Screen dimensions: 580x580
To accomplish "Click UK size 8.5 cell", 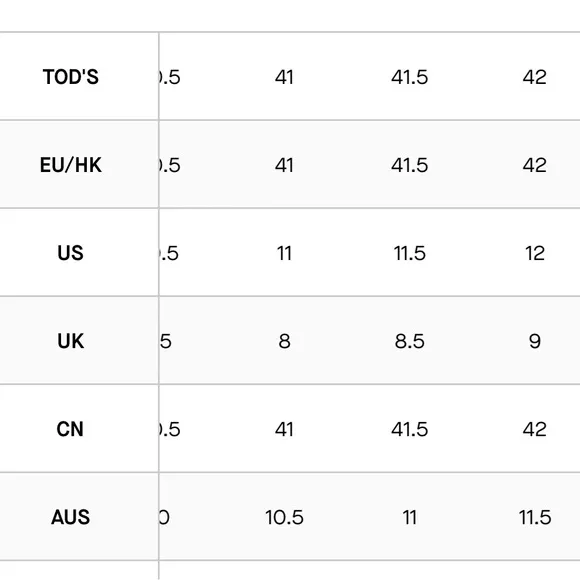I will 409,341.
